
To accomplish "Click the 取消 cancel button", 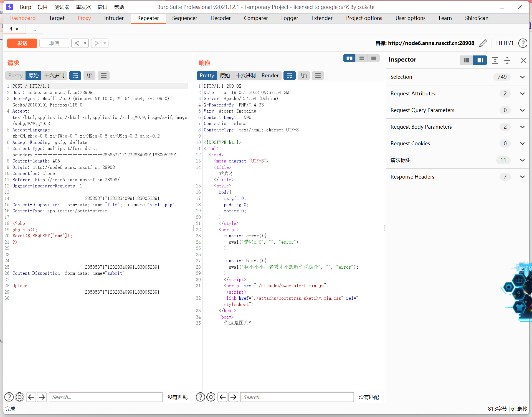I will tap(54, 43).
